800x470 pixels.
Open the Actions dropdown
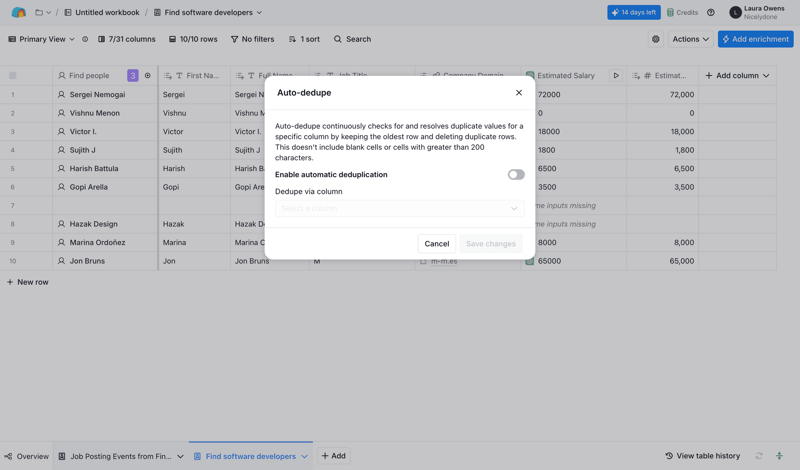[690, 39]
